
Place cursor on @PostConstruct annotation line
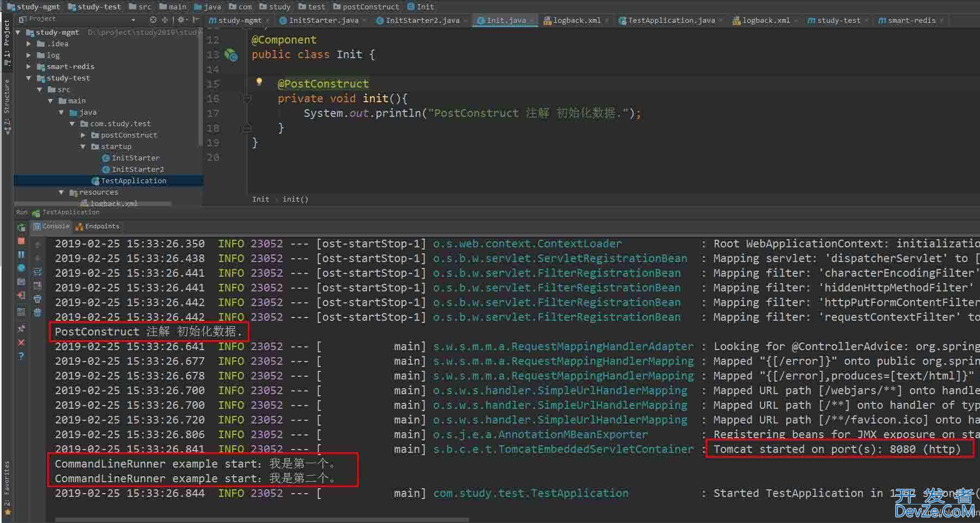323,84
